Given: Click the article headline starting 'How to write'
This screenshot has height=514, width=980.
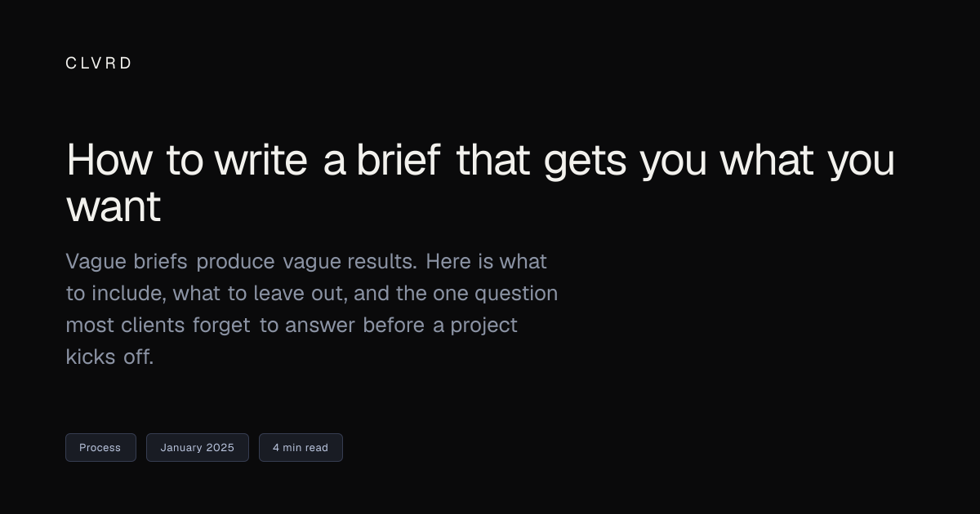Looking at the screenshot, I should [480, 183].
